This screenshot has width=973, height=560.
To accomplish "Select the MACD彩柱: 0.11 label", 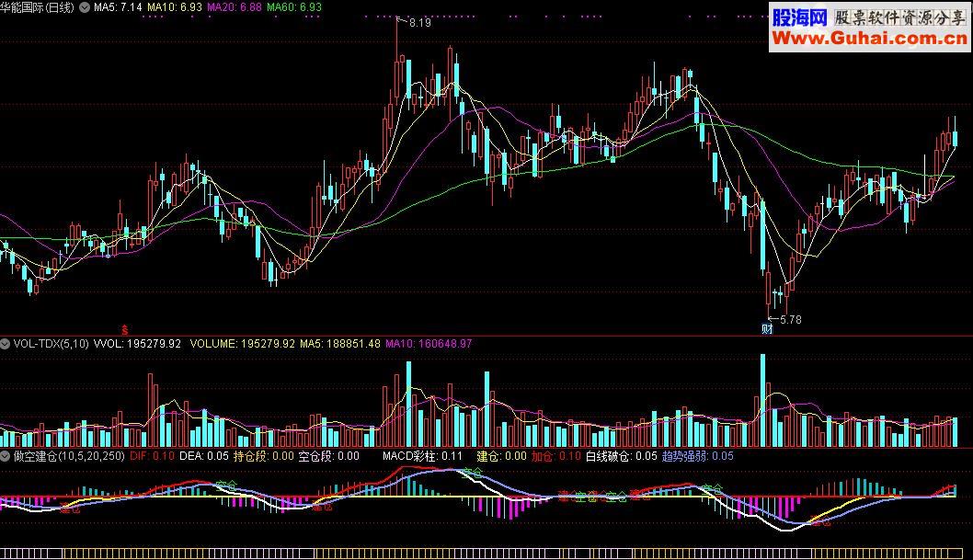I will (x=422, y=456).
